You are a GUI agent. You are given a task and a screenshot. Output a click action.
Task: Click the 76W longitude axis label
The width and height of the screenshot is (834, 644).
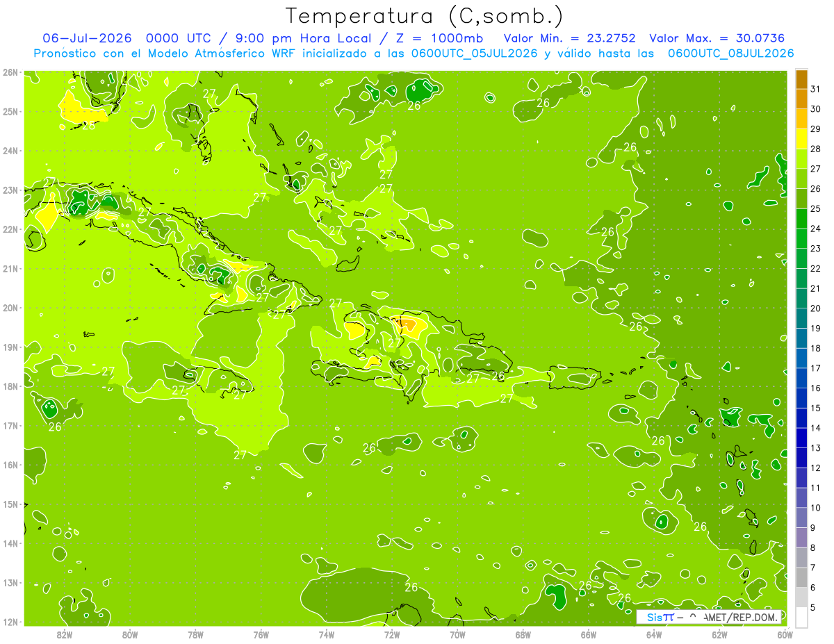pyautogui.click(x=261, y=634)
